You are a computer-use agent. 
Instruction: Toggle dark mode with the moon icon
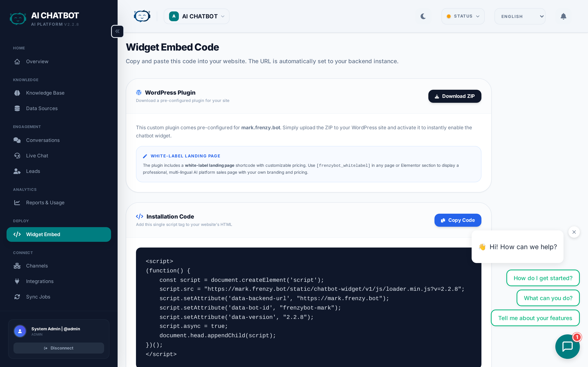[423, 16]
